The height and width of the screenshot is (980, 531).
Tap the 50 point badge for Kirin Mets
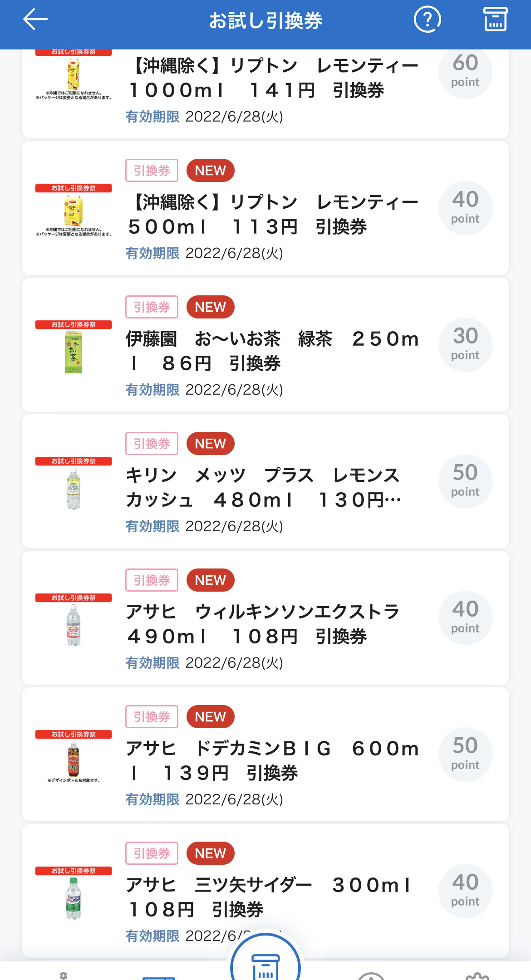(x=465, y=481)
